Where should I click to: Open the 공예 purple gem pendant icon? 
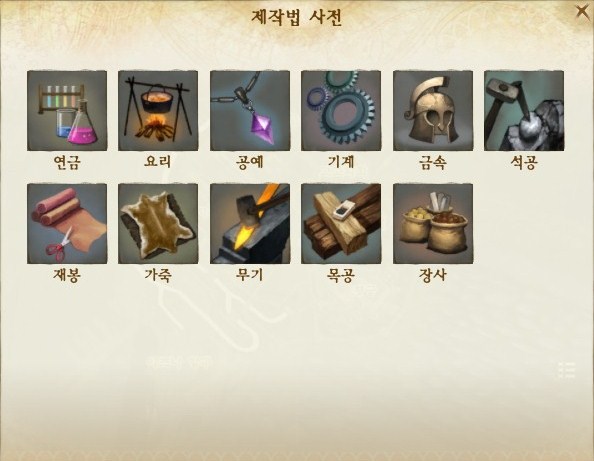250,111
